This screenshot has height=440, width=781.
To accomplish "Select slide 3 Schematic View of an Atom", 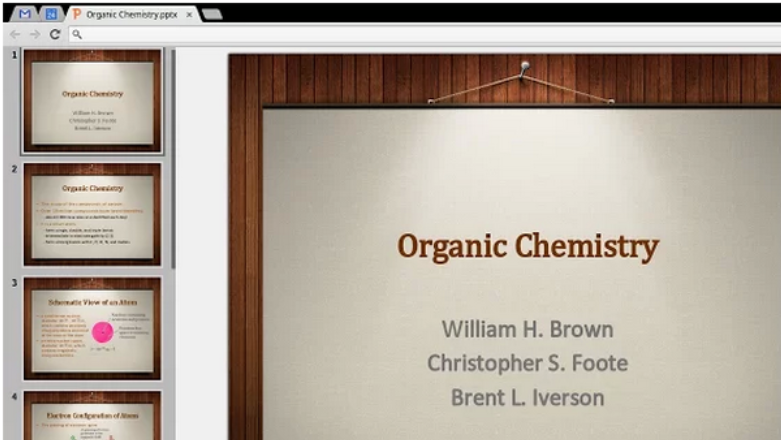I will 93,328.
